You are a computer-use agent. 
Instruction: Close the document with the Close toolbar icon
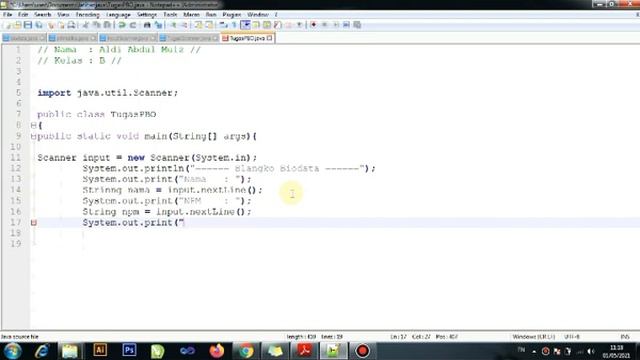51,25
